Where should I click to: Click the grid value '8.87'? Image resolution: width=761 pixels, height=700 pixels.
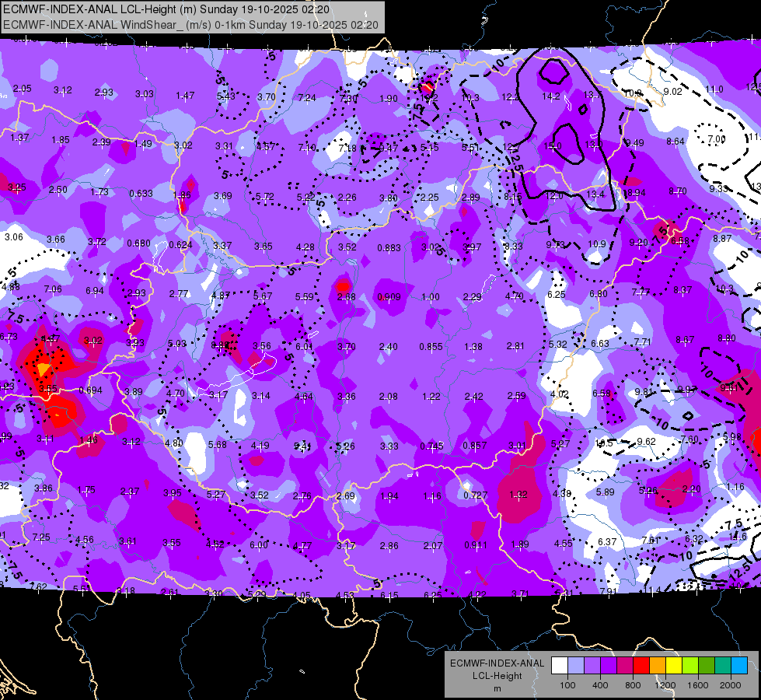[x=722, y=238]
